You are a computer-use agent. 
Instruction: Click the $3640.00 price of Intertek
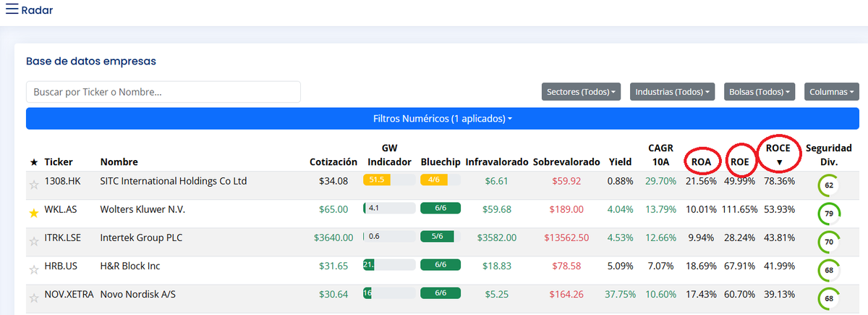click(x=333, y=238)
